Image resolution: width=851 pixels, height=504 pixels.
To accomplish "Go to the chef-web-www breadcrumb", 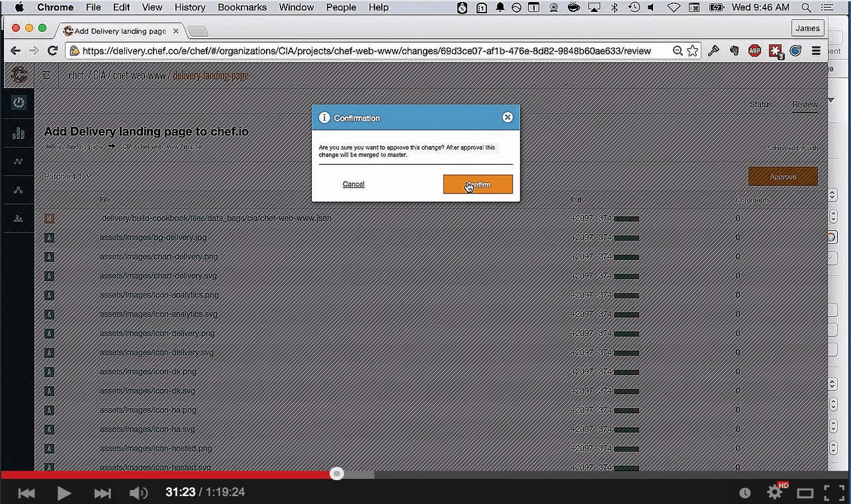I will (x=139, y=75).
